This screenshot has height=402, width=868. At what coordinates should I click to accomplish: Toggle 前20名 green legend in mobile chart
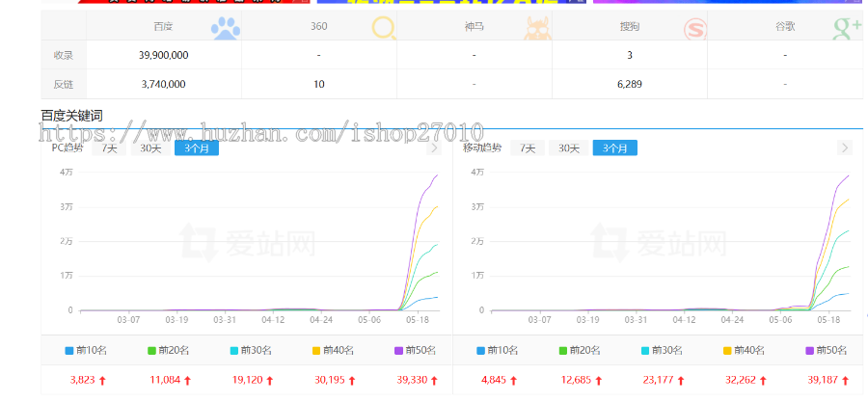(x=580, y=350)
